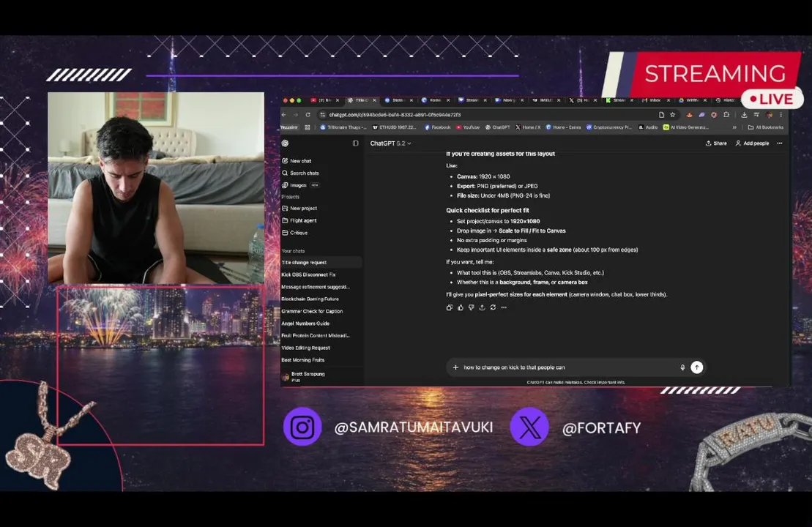Click the Share button in the chat header
812x527 pixels.
[x=716, y=143]
